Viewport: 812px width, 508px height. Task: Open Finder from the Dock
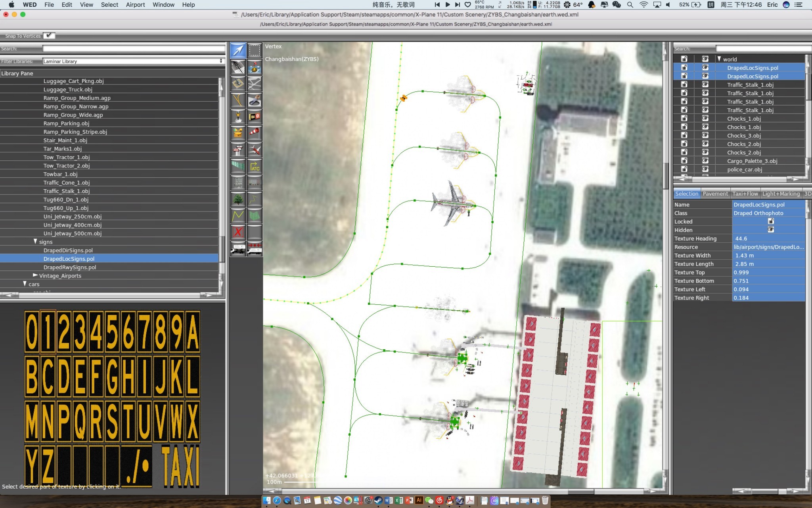pyautogui.click(x=267, y=500)
